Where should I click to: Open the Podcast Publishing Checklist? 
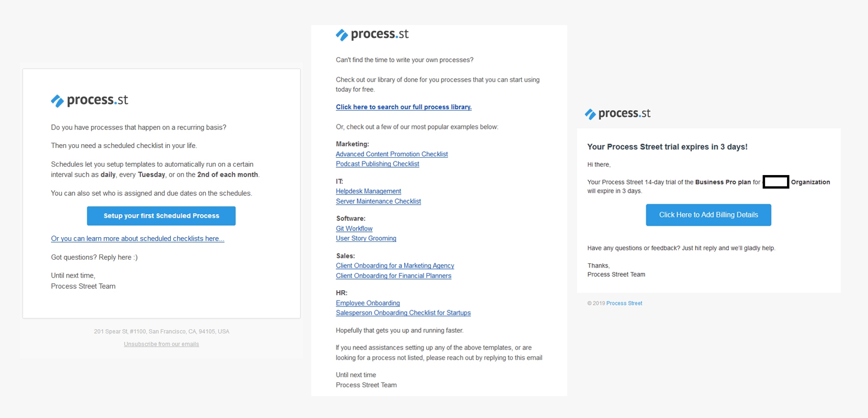[377, 164]
